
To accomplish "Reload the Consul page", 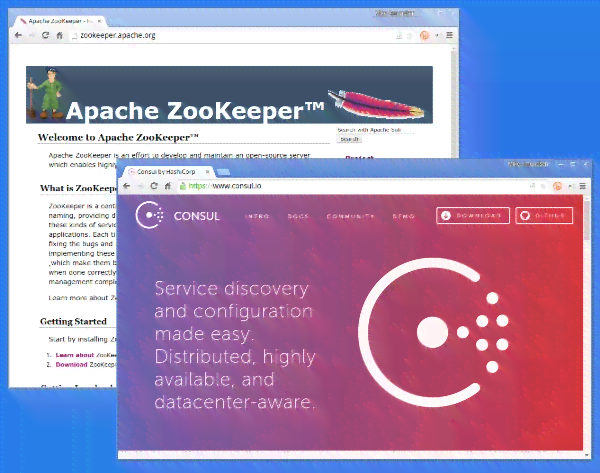I will (154, 186).
